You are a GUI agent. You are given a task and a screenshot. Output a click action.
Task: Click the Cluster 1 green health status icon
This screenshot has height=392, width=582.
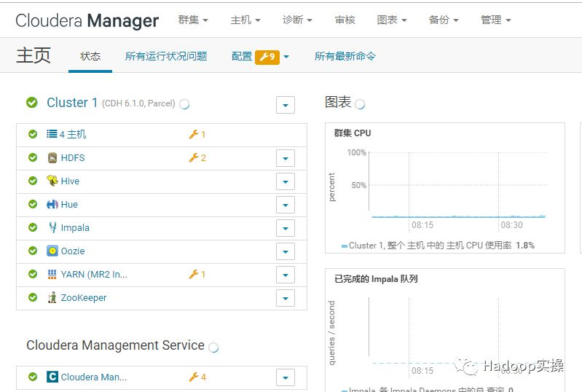[32, 103]
